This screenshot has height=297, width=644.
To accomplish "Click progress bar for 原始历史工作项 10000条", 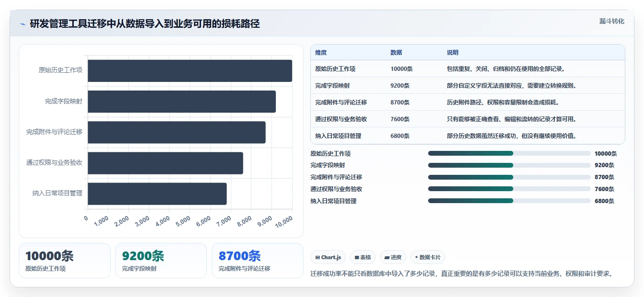I will click(509, 153).
